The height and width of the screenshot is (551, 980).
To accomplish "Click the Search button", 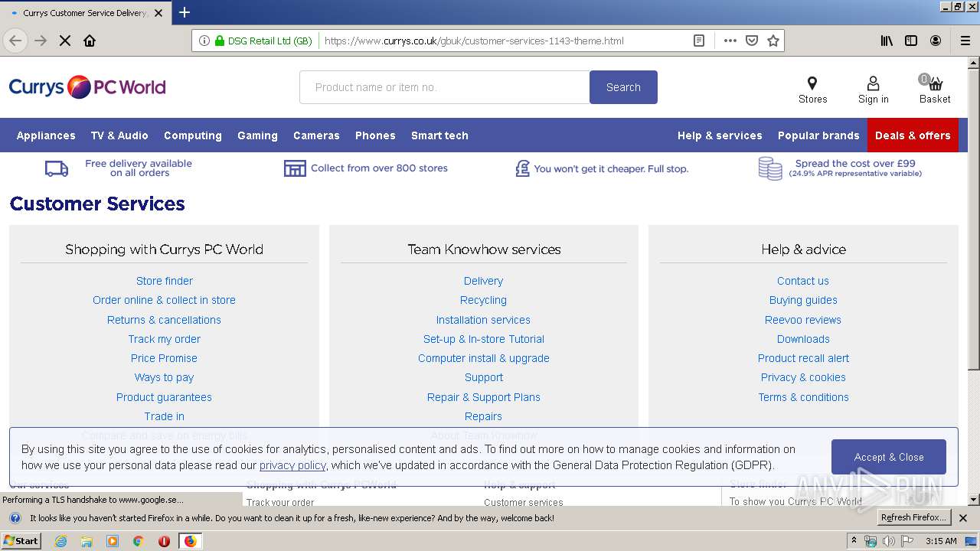I will click(x=623, y=87).
